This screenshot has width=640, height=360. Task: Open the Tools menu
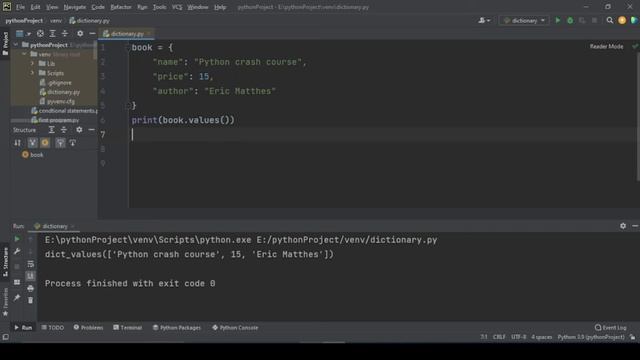159,7
